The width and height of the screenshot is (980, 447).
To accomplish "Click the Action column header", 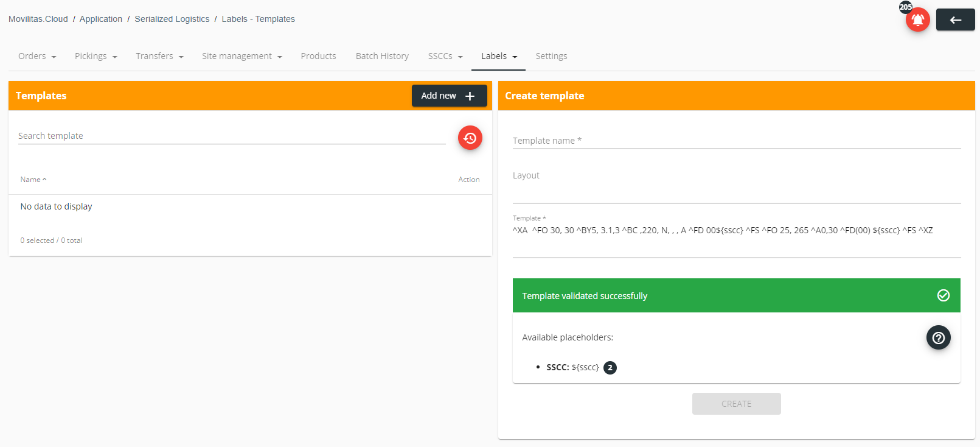I will (469, 180).
